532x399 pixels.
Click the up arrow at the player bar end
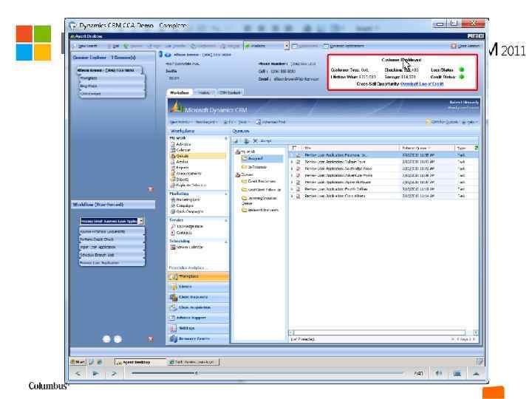(476, 374)
